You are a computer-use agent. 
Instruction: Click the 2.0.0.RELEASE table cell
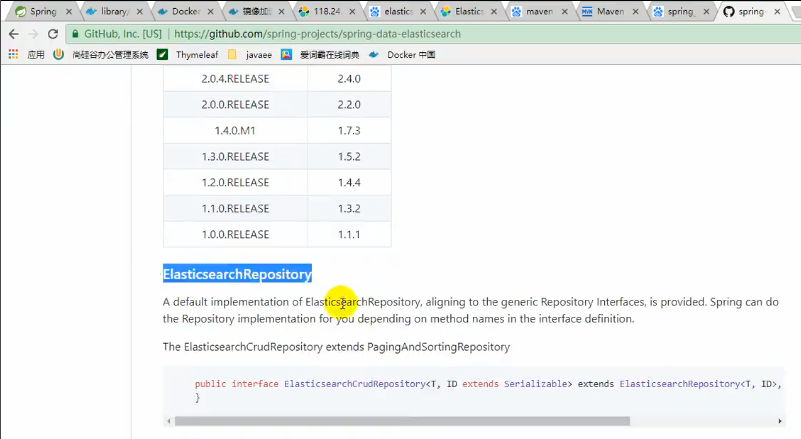[235, 105]
